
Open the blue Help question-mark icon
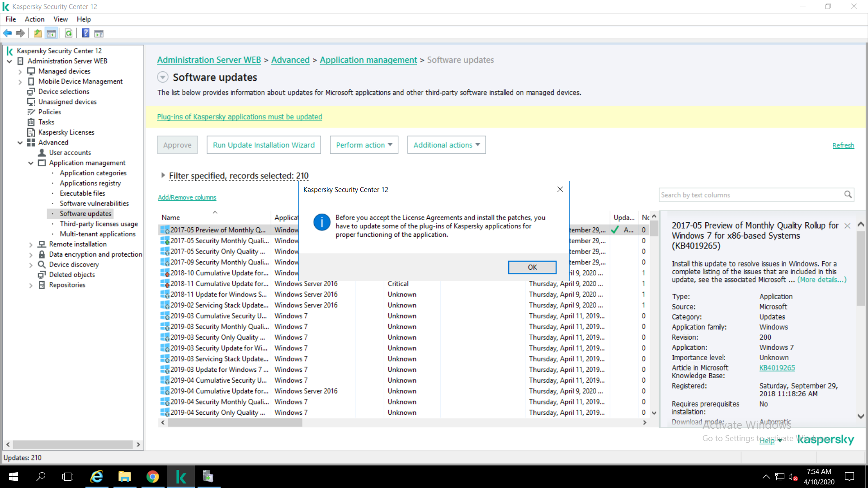85,33
